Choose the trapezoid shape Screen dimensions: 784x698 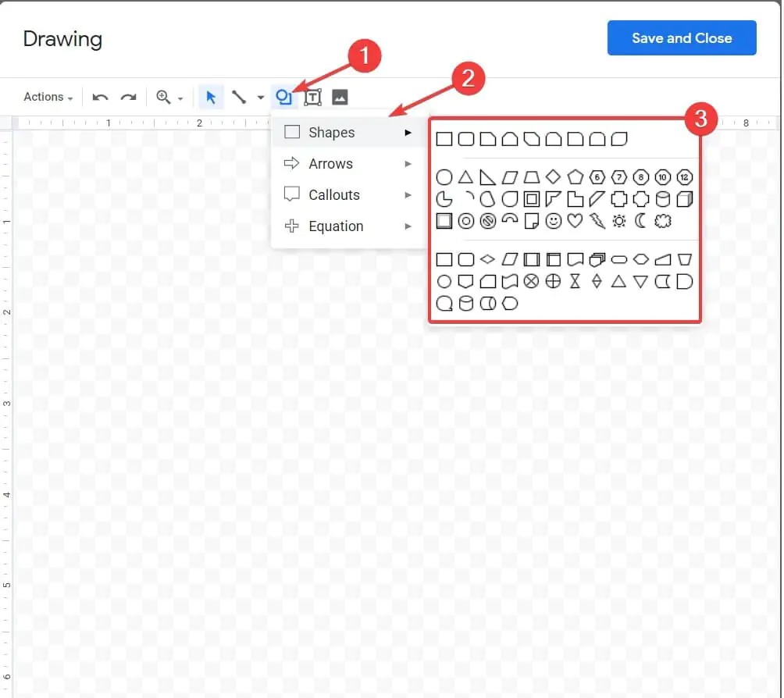click(x=532, y=177)
